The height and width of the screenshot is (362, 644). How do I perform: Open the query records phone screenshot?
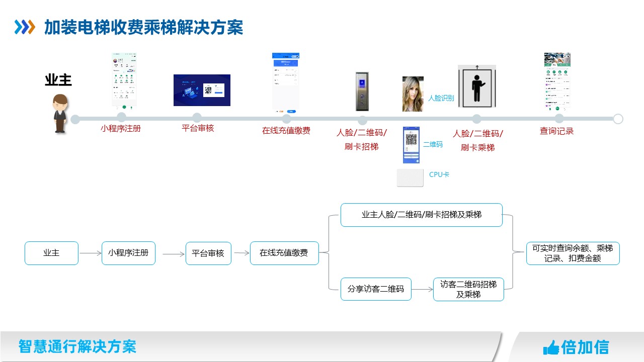tap(557, 81)
